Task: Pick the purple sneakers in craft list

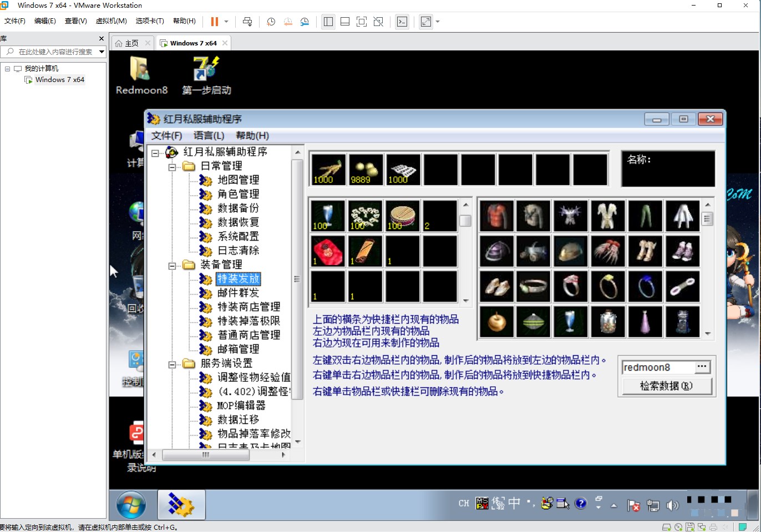Action: [x=683, y=251]
